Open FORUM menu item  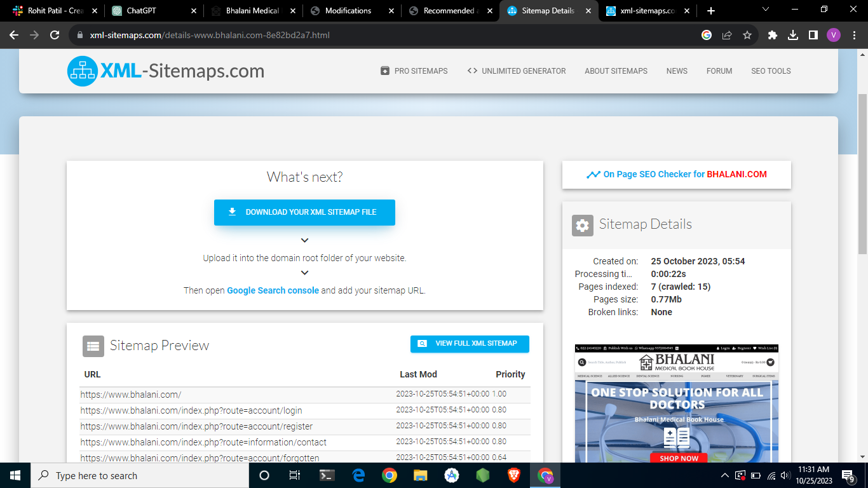(719, 71)
